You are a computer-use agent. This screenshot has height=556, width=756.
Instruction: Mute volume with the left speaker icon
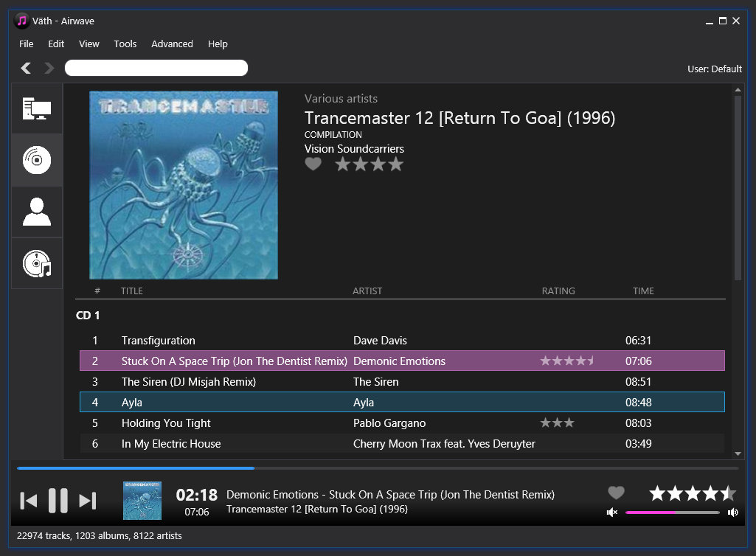tap(611, 512)
